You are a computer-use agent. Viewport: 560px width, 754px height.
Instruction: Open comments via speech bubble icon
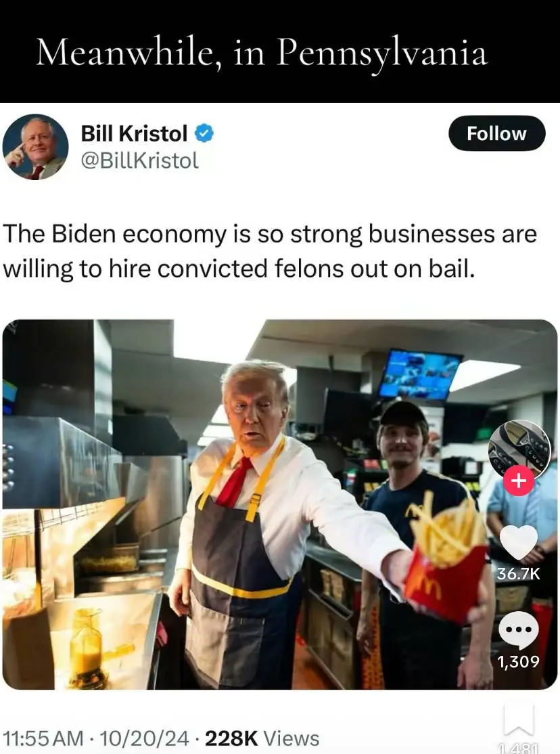coord(519,630)
